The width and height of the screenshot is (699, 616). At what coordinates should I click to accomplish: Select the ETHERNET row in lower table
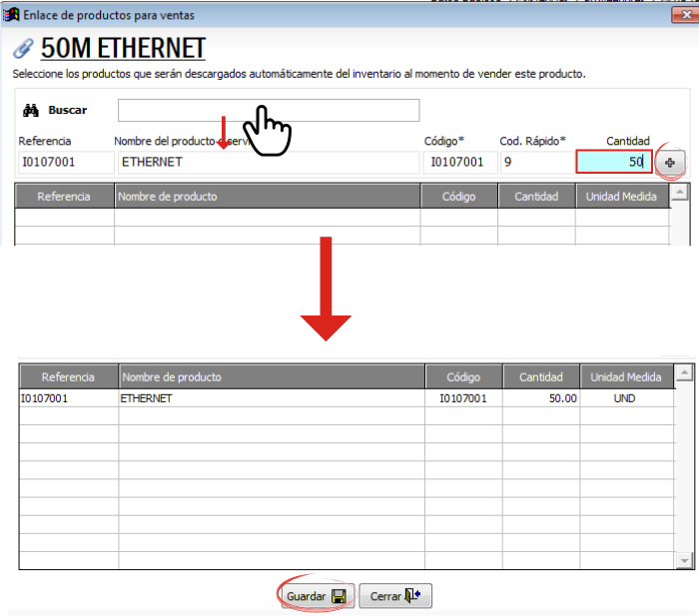(x=347, y=398)
